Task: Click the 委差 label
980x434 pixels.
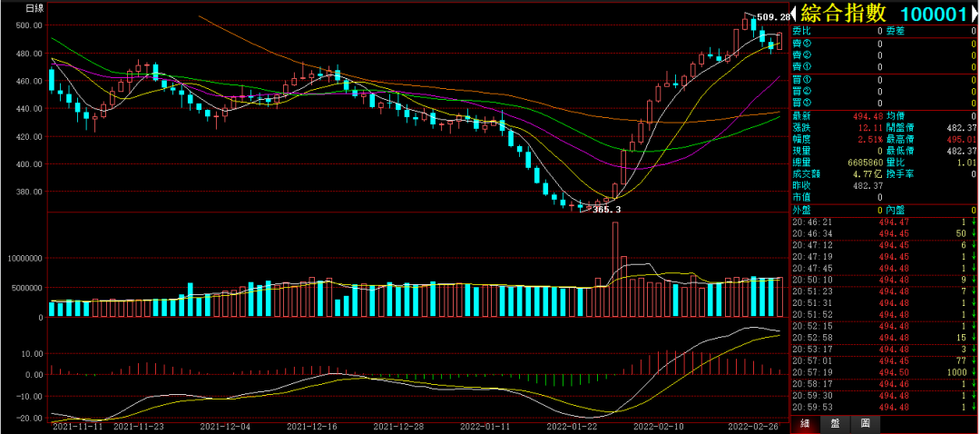Action: pos(896,31)
